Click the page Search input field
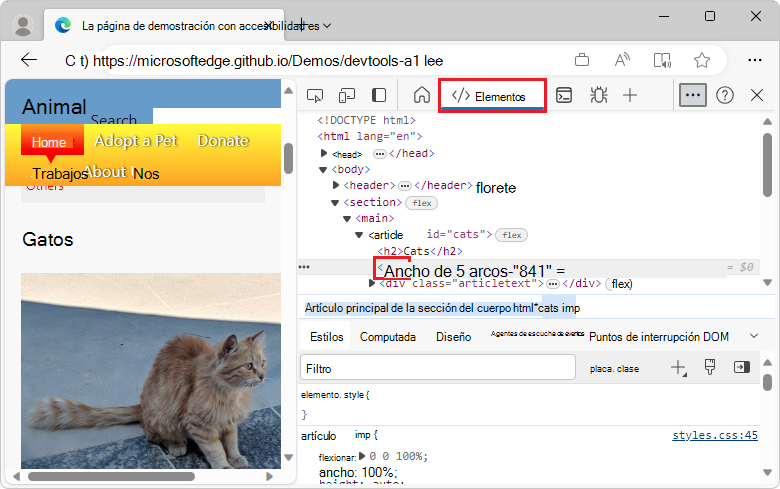Image resolution: width=780 pixels, height=489 pixels. (x=217, y=116)
